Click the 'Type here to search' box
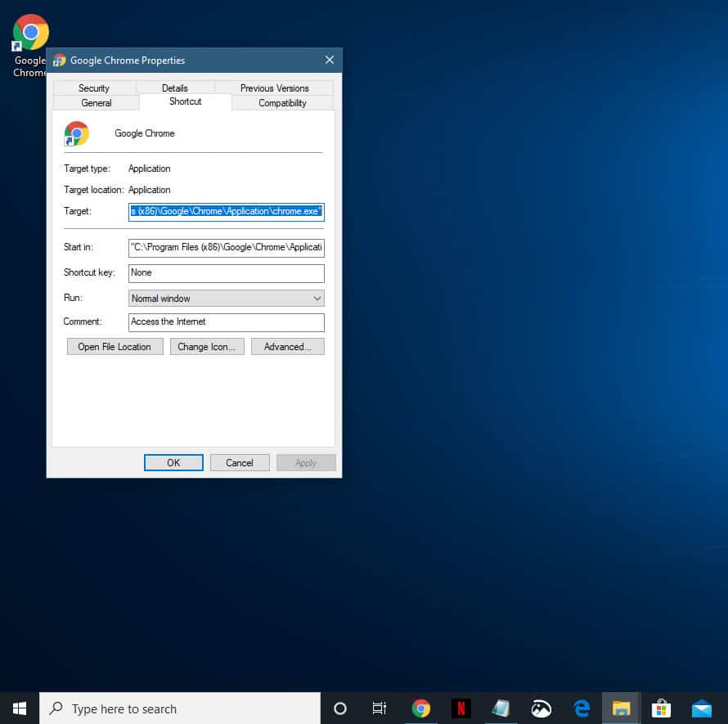The width and height of the screenshot is (728, 724). point(180,708)
